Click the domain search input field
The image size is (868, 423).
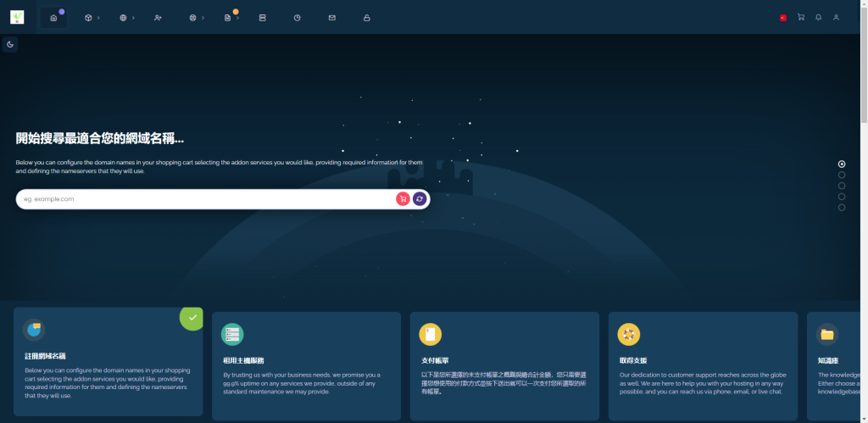[203, 198]
